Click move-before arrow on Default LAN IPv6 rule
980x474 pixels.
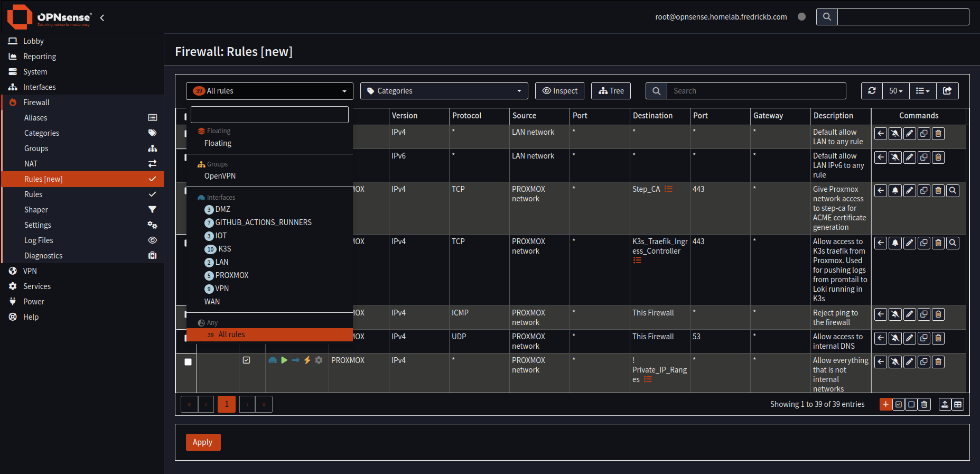pyautogui.click(x=881, y=157)
